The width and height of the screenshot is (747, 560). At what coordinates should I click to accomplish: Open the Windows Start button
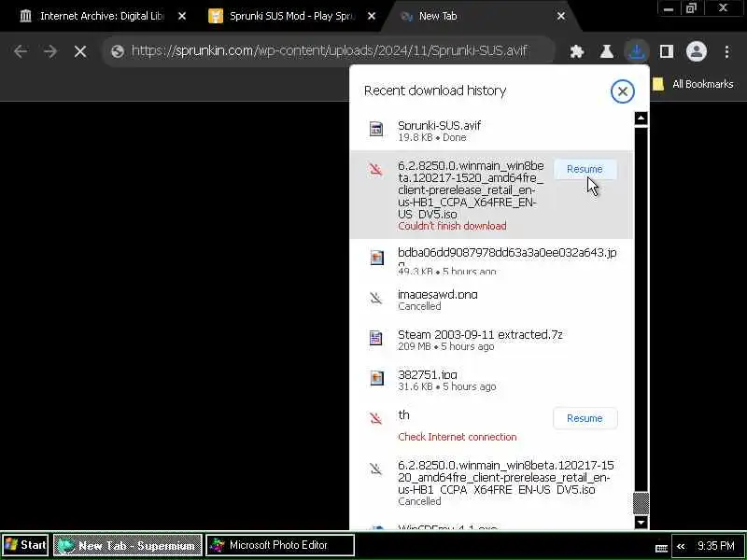pos(25,545)
